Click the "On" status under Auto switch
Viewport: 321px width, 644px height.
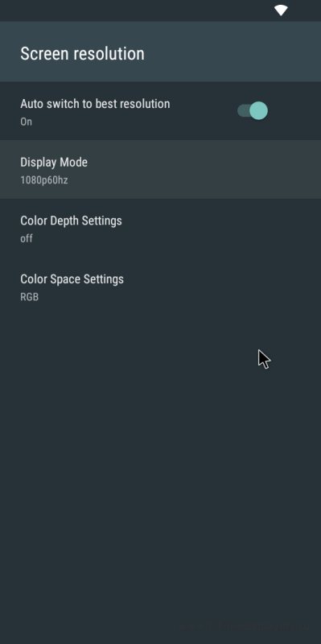26,122
